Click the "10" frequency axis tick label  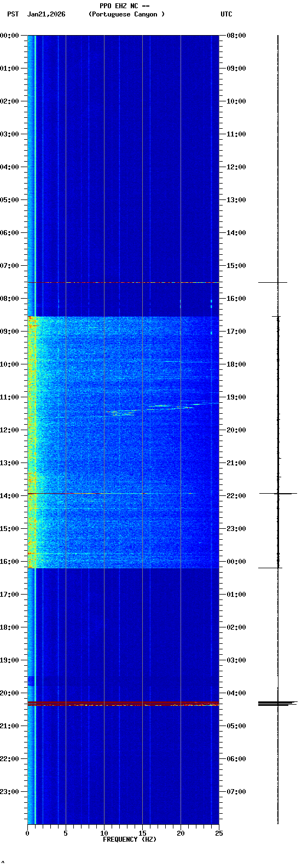pos(104,833)
